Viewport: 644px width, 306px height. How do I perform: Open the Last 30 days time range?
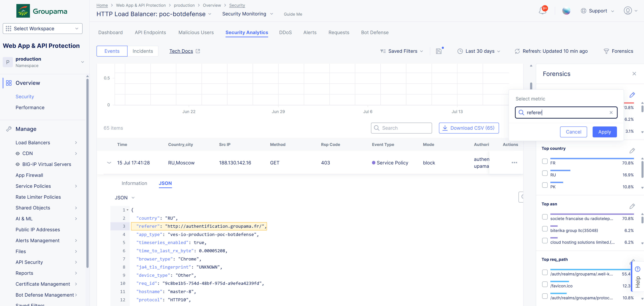pos(479,51)
